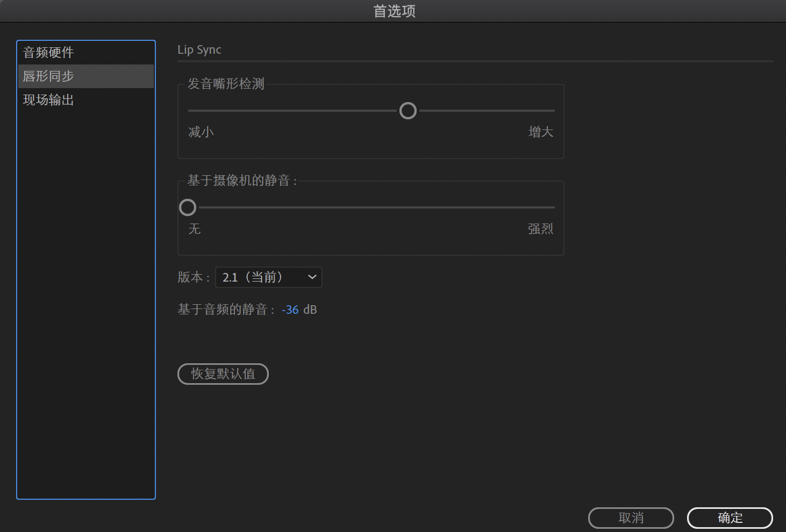Screen dimensions: 786x532
Task: Click the 基于摄像机的静音 slider handle
Action: [x=188, y=207]
